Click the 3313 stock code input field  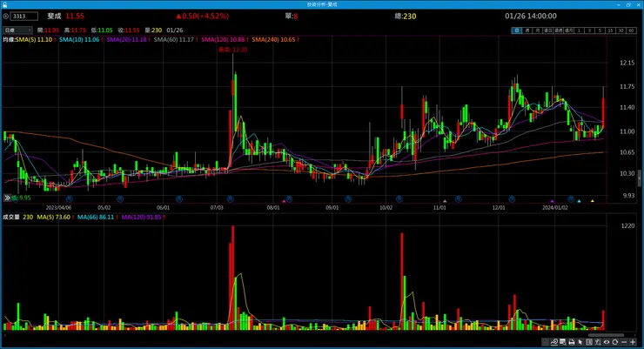(x=24, y=16)
